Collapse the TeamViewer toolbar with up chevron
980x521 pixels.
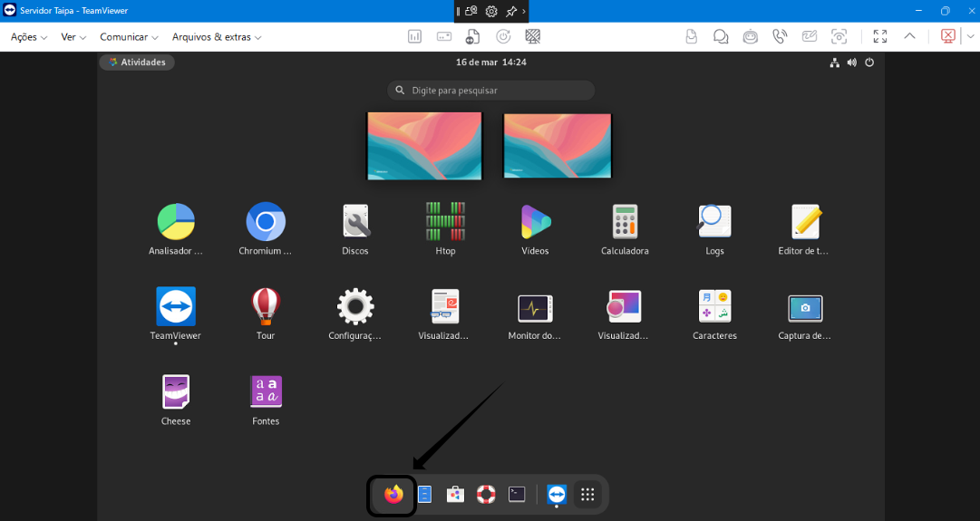[910, 36]
